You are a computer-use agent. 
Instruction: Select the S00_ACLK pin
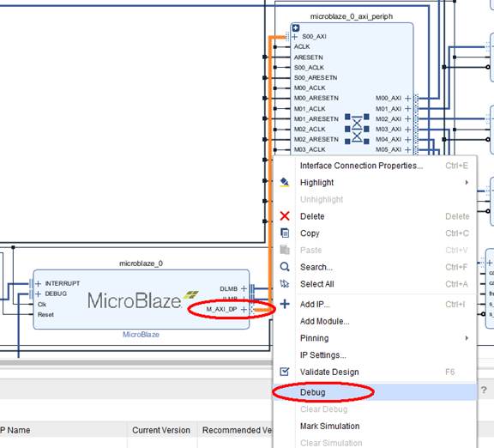[x=309, y=68]
